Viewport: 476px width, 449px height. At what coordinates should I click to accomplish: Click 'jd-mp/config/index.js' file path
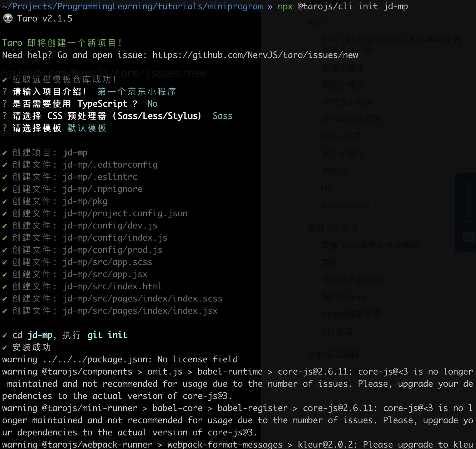point(115,238)
